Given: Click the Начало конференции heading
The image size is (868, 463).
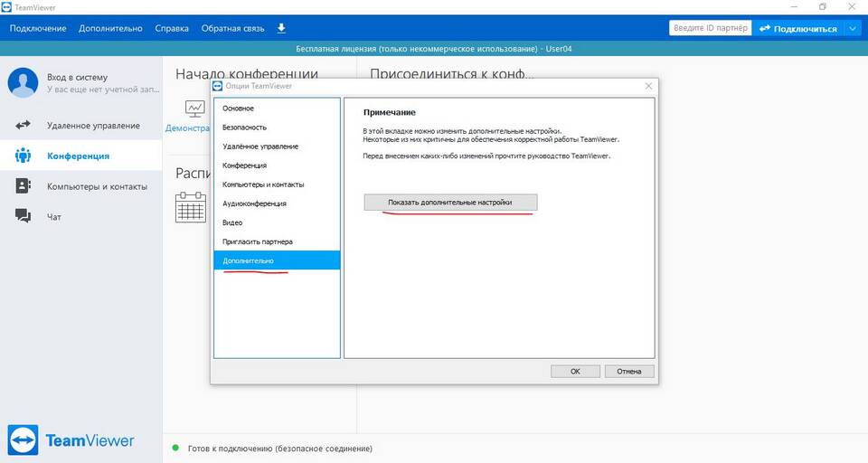Looking at the screenshot, I should tap(247, 73).
